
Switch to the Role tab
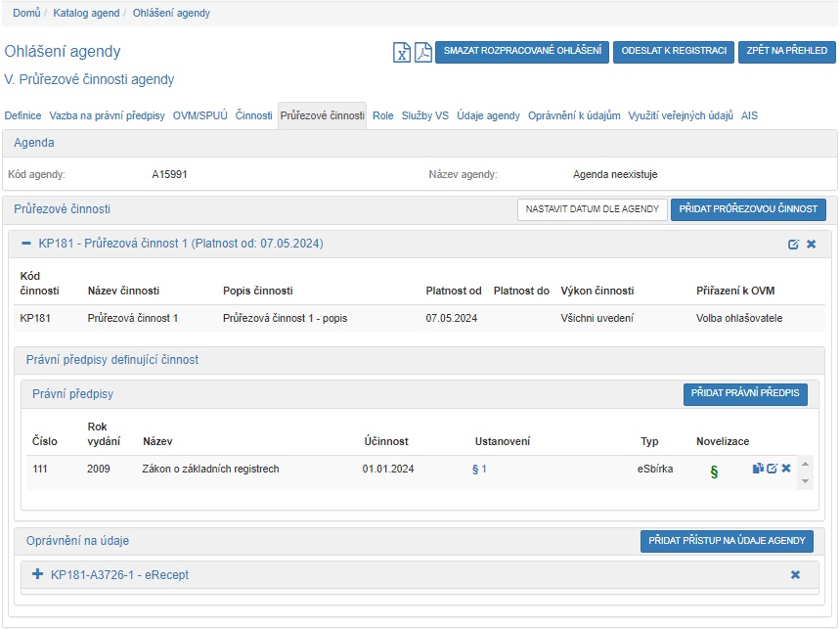(x=382, y=115)
